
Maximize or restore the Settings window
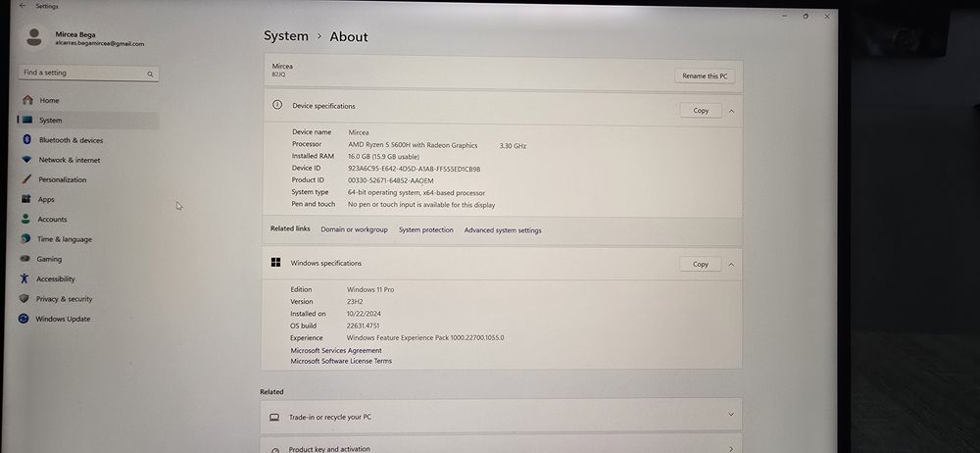[806, 16]
